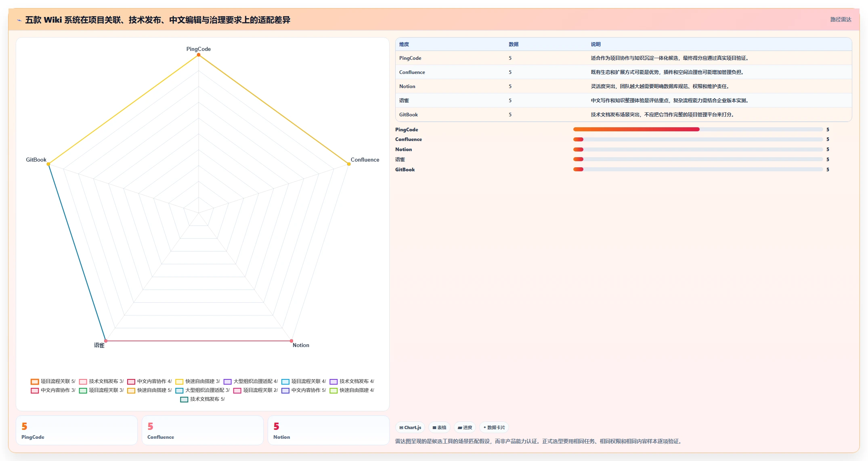Toggle the legend entry 技术文档发布 4/
This screenshot has height=461, width=868.
(x=352, y=381)
